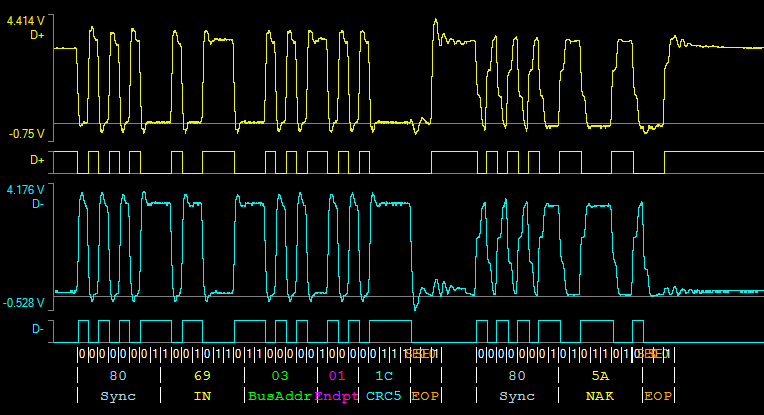Click the 80 value preceding hex 5A
This screenshot has width=764, height=415.
517,376
